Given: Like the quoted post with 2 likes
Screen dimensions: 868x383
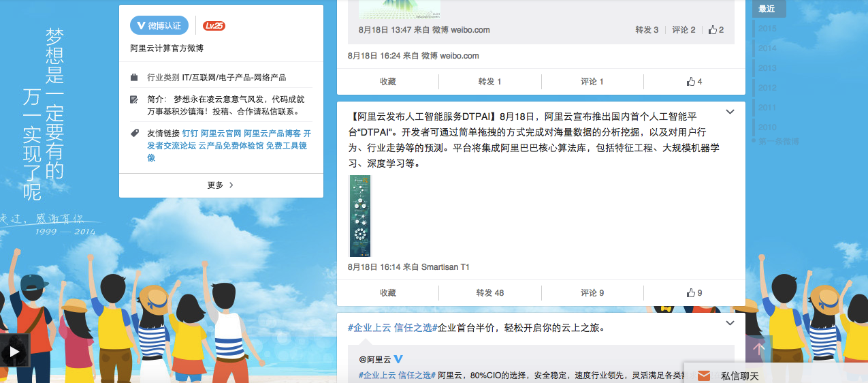Looking at the screenshot, I should pos(716,30).
